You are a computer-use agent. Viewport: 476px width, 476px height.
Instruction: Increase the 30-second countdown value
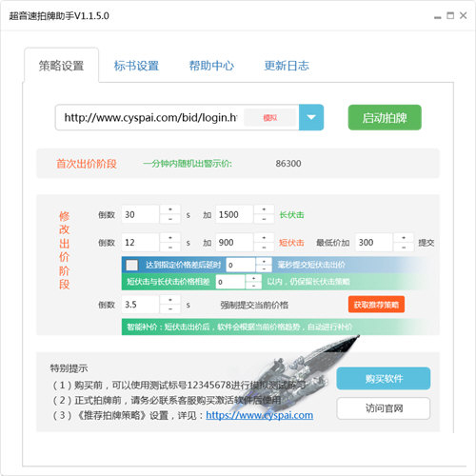pos(170,209)
